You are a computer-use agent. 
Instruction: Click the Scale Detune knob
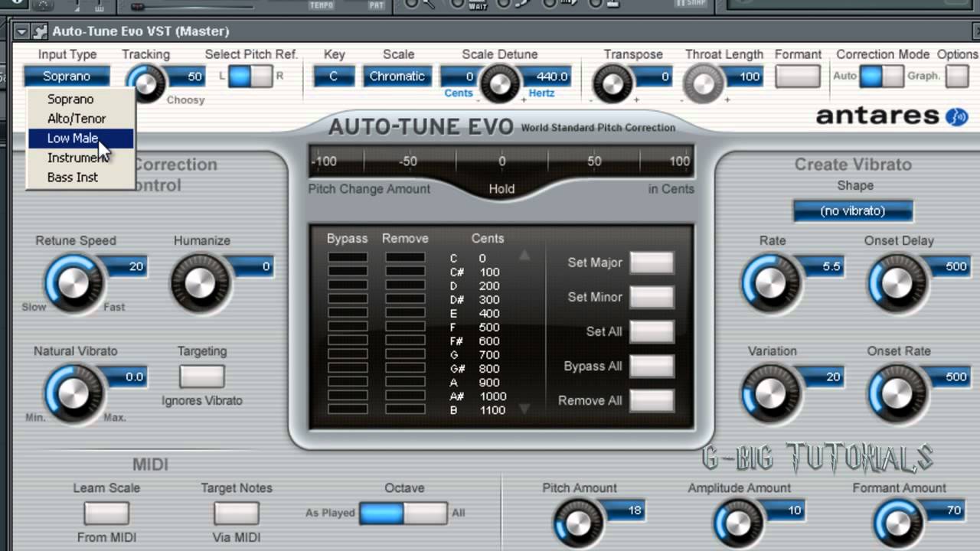(499, 83)
